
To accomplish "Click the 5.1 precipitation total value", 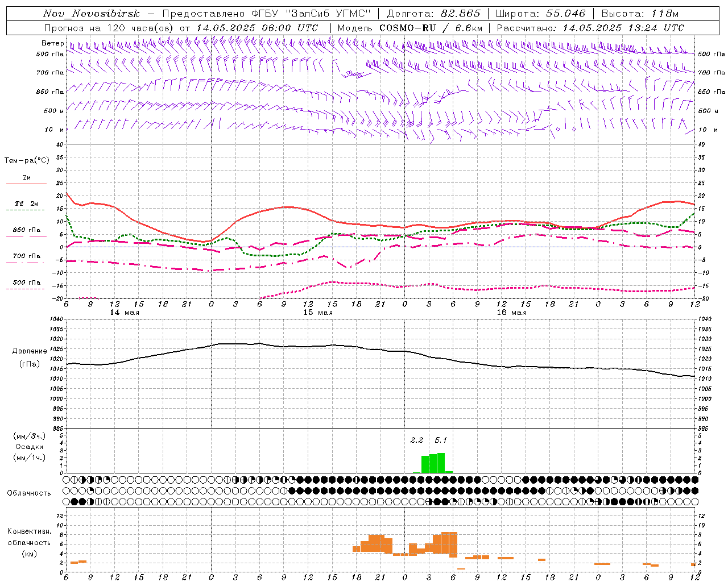I will coord(441,440).
